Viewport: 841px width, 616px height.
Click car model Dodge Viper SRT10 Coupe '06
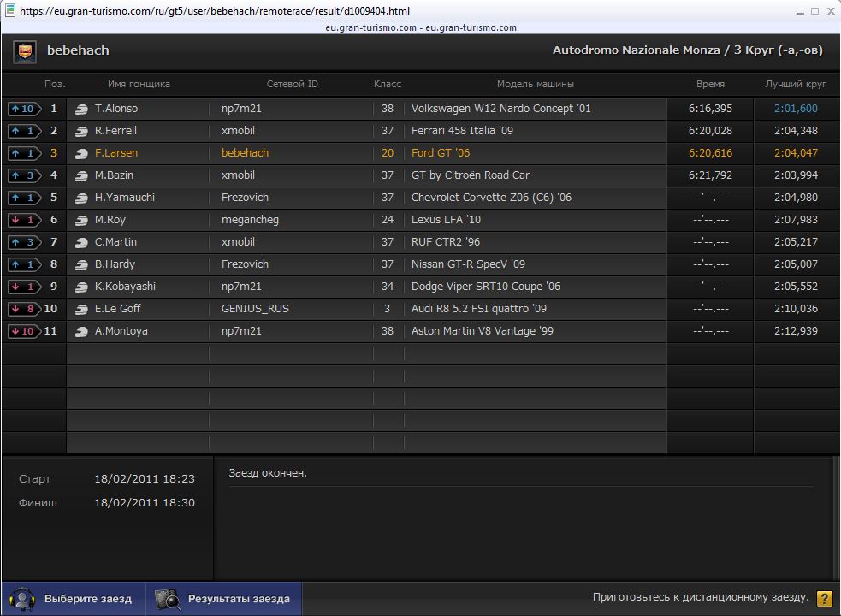point(486,287)
